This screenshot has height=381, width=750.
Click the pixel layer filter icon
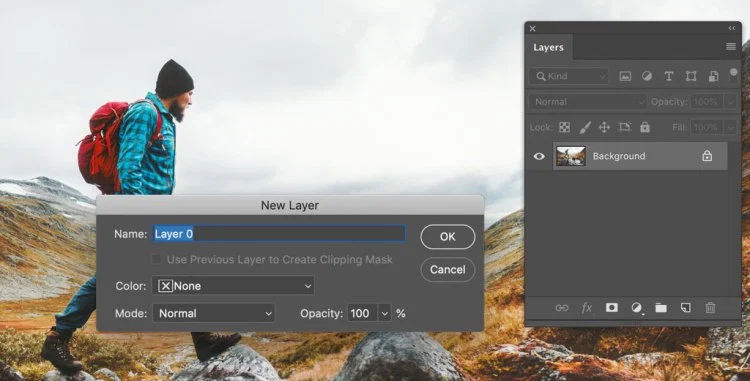(625, 76)
